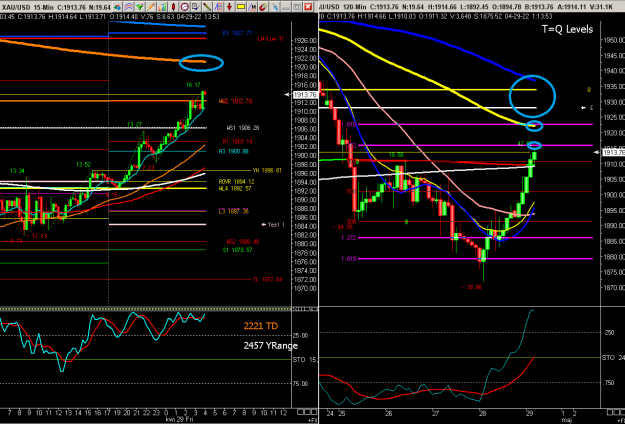Select the Fibonacci retracement lines tool
Screen dimensions: 625x424
[218, 7]
